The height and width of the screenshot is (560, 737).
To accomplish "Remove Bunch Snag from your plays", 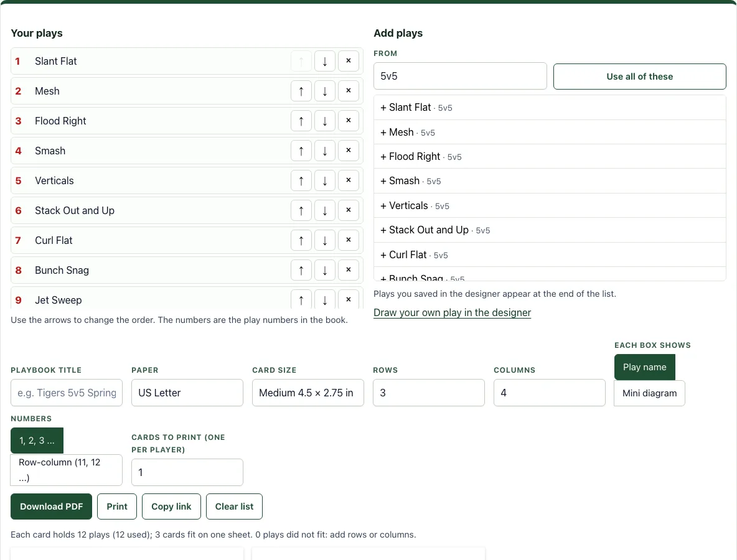I will [349, 270].
